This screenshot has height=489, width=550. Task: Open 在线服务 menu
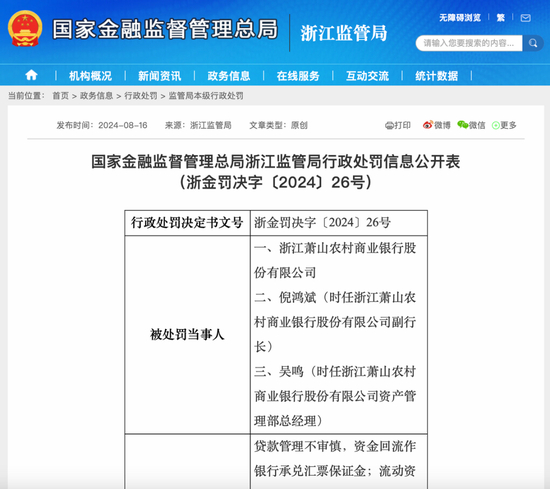tap(298, 76)
